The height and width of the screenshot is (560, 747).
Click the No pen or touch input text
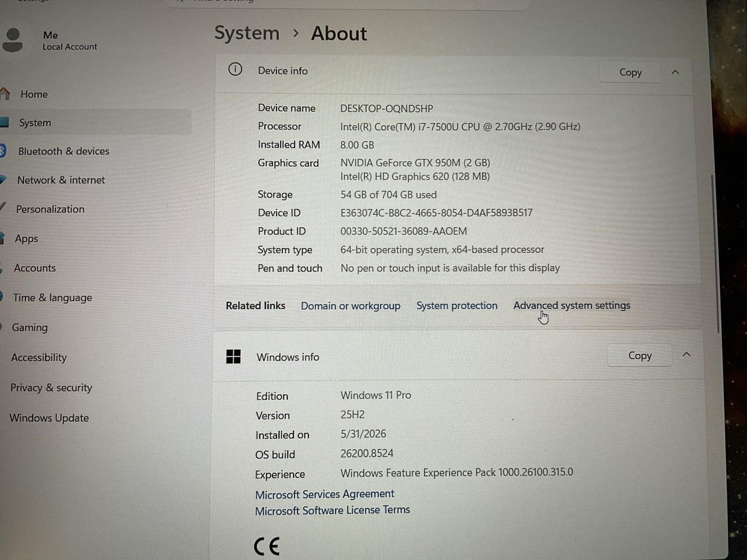[450, 268]
